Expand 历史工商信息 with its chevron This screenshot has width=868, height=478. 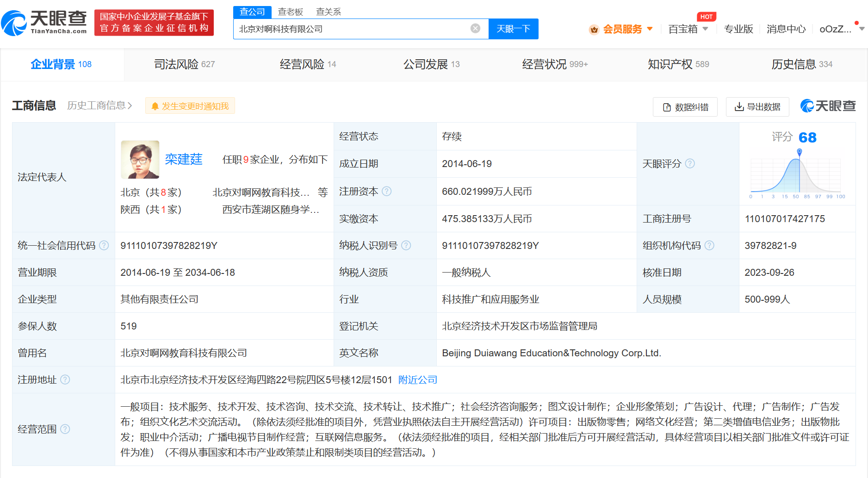click(130, 106)
